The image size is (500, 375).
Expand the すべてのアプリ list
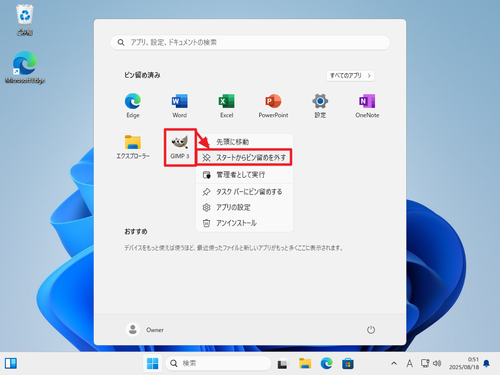350,76
